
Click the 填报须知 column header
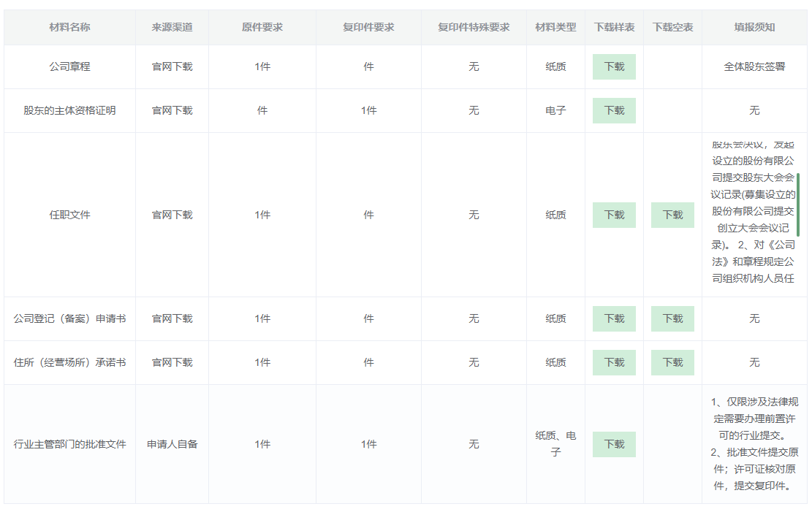[754, 27]
